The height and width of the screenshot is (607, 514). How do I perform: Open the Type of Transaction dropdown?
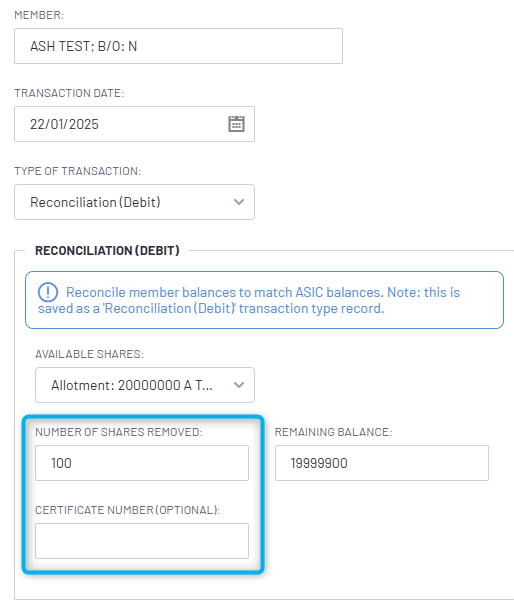tap(134, 202)
